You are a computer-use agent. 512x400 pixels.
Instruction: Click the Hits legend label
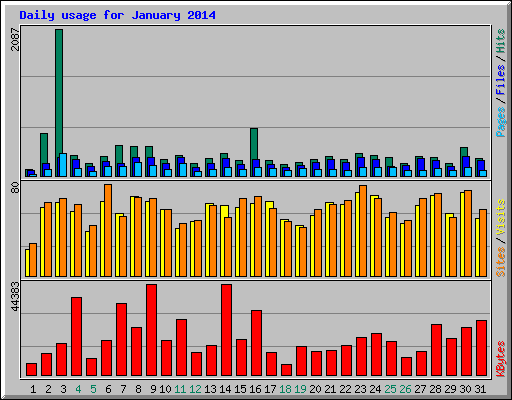500,41
